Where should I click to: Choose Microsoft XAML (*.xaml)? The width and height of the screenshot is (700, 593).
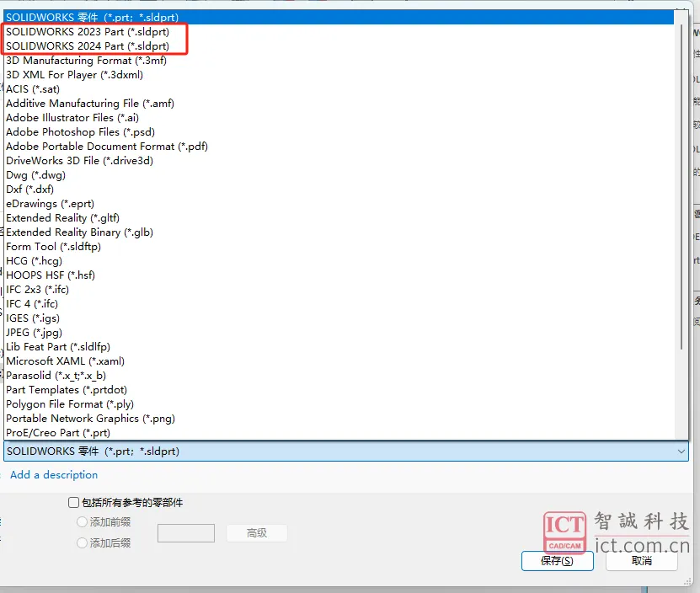point(339,361)
